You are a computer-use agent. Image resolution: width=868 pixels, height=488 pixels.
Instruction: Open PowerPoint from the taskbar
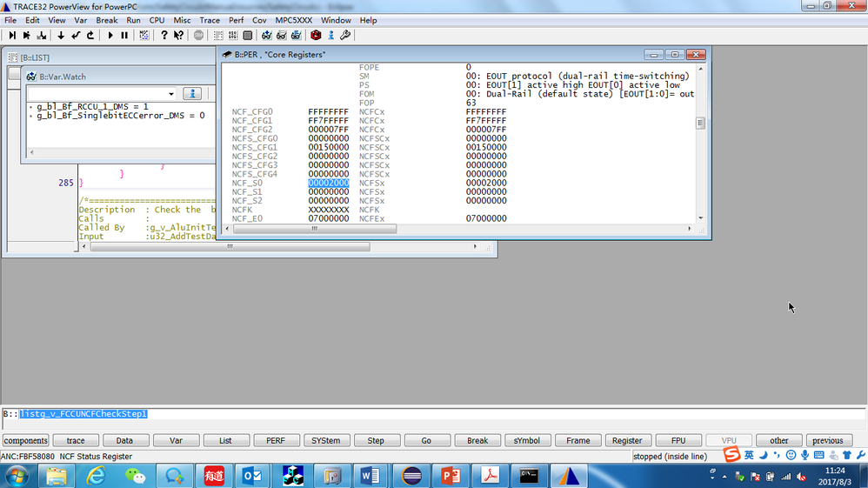[451, 476]
